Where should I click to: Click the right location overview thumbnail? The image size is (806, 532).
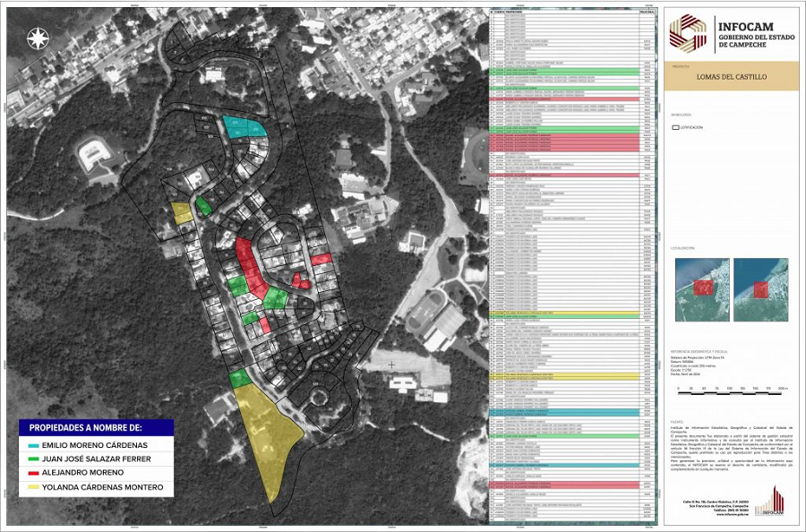[x=760, y=288]
